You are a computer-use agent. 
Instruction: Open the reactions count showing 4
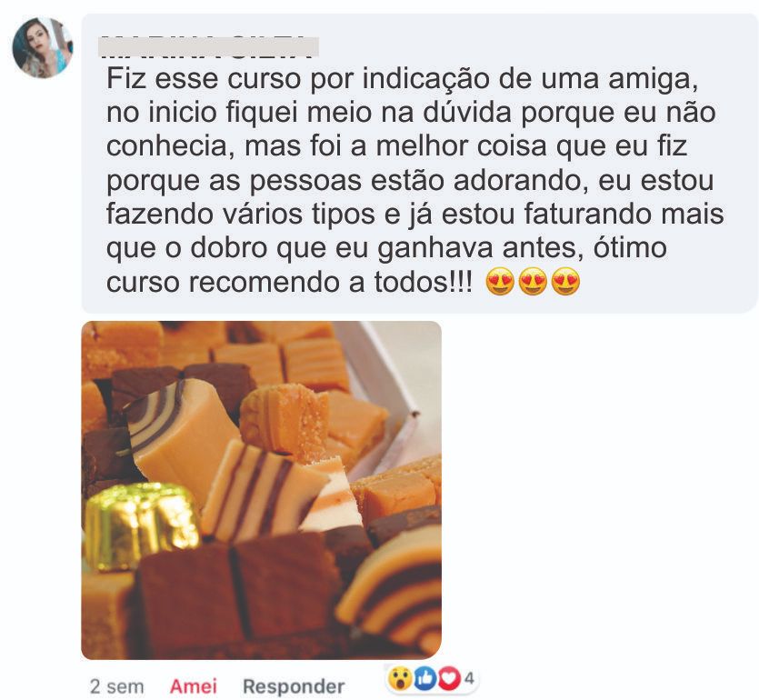click(x=469, y=678)
